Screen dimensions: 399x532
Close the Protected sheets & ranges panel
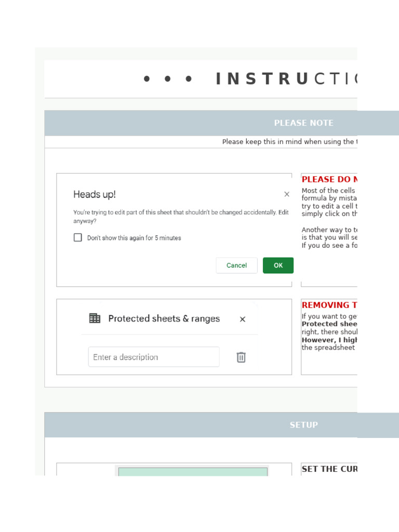click(x=242, y=320)
